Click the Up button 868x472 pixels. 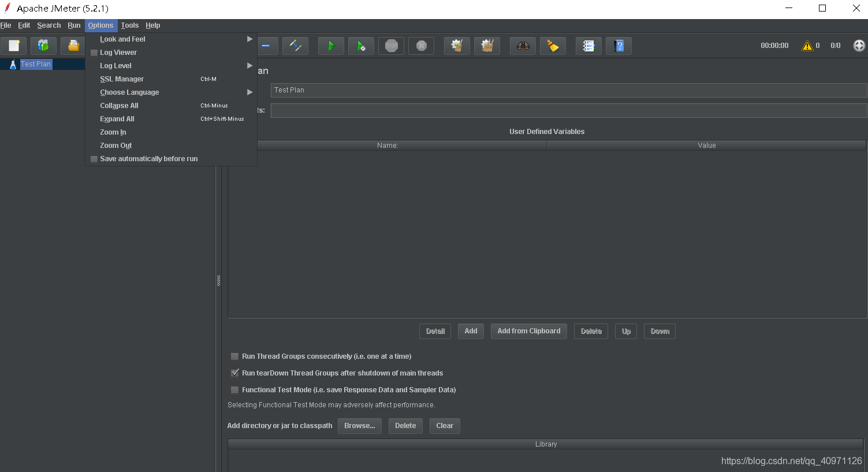626,331
